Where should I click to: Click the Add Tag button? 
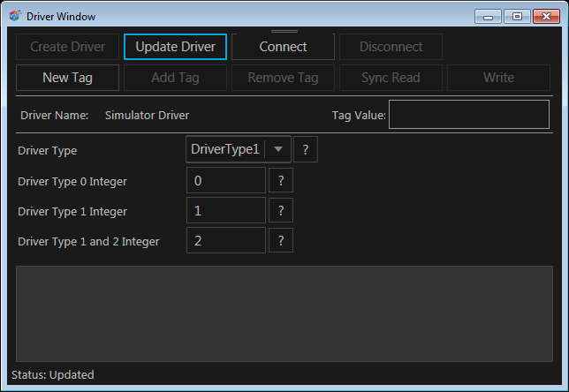point(175,78)
